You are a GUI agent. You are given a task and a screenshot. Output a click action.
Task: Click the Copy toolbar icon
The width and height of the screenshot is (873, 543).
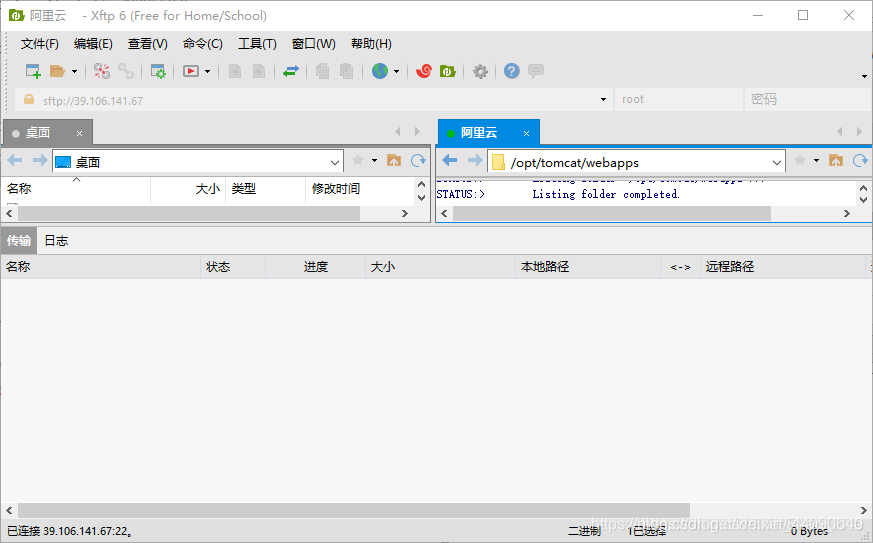click(x=322, y=71)
